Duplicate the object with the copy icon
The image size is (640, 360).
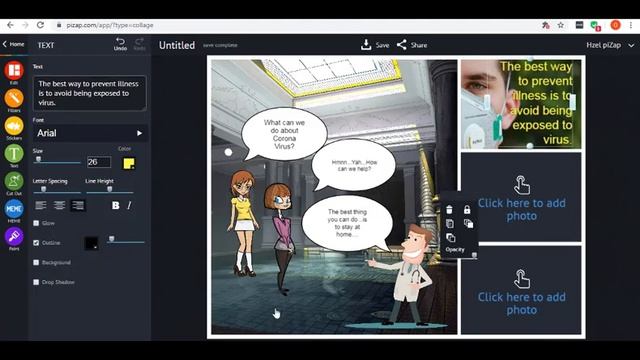point(449,224)
